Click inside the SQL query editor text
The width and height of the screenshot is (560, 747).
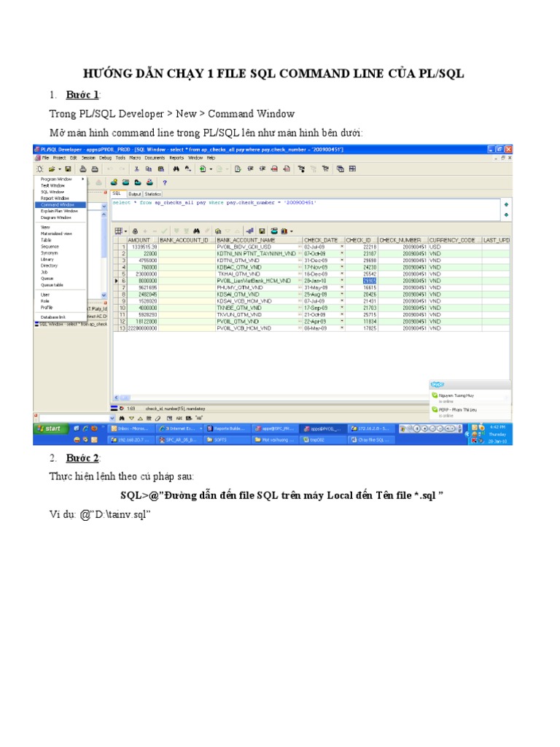pyautogui.click(x=214, y=203)
